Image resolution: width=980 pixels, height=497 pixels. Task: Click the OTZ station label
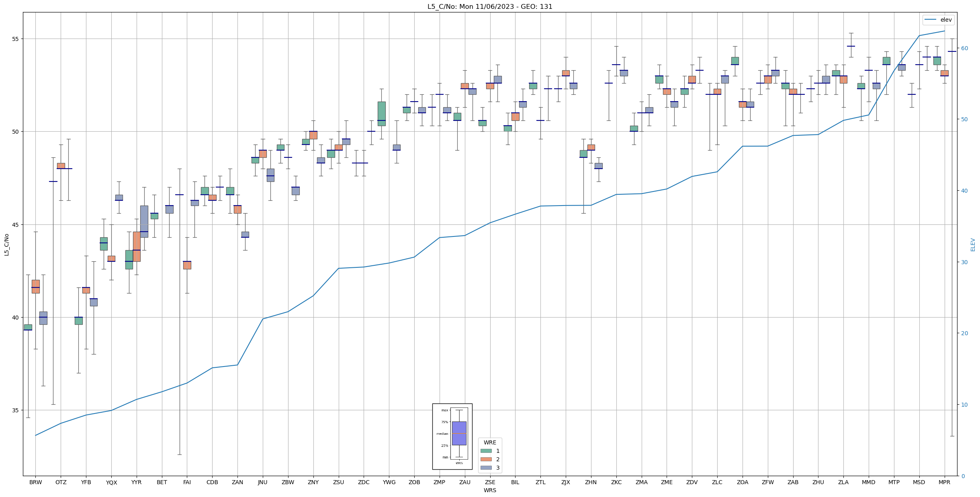[x=61, y=483]
